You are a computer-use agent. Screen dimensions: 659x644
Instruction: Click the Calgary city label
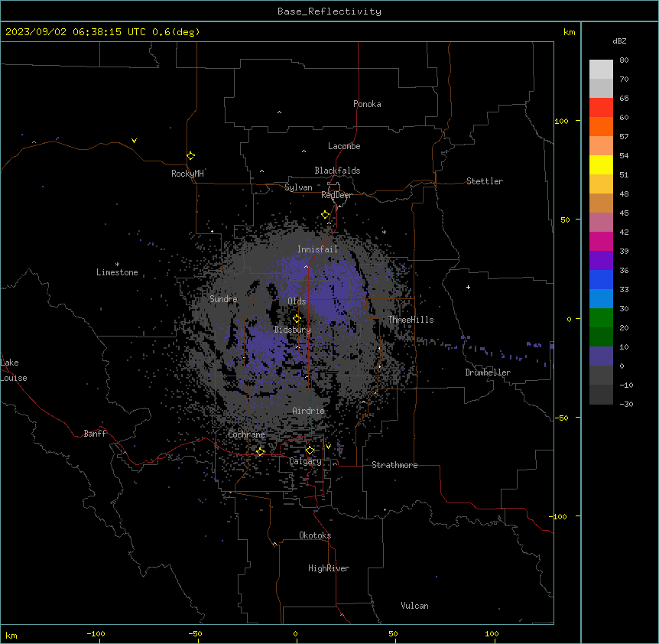305,461
